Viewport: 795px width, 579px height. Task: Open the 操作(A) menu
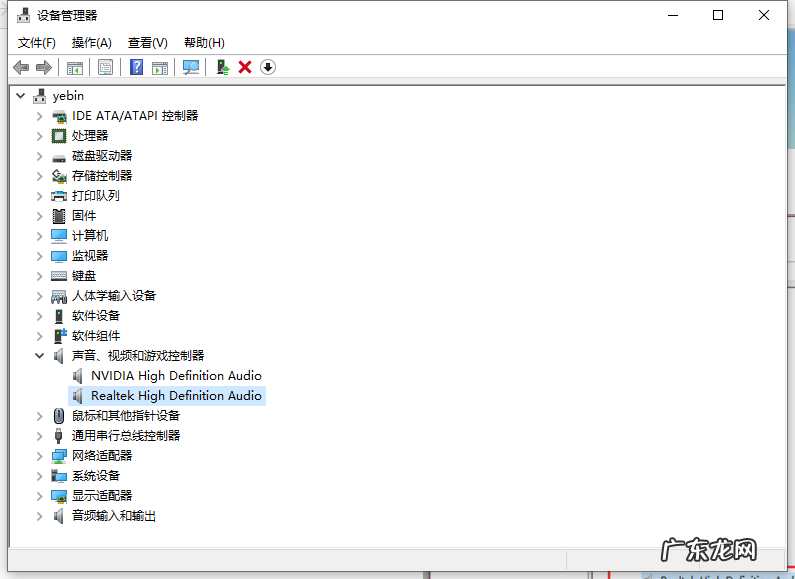click(x=92, y=43)
